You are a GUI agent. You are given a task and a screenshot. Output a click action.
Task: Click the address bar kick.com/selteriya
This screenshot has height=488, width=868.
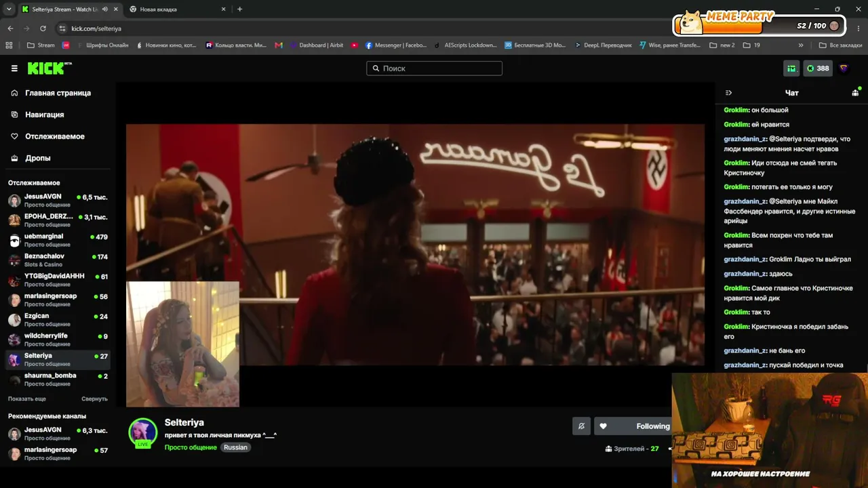point(96,28)
